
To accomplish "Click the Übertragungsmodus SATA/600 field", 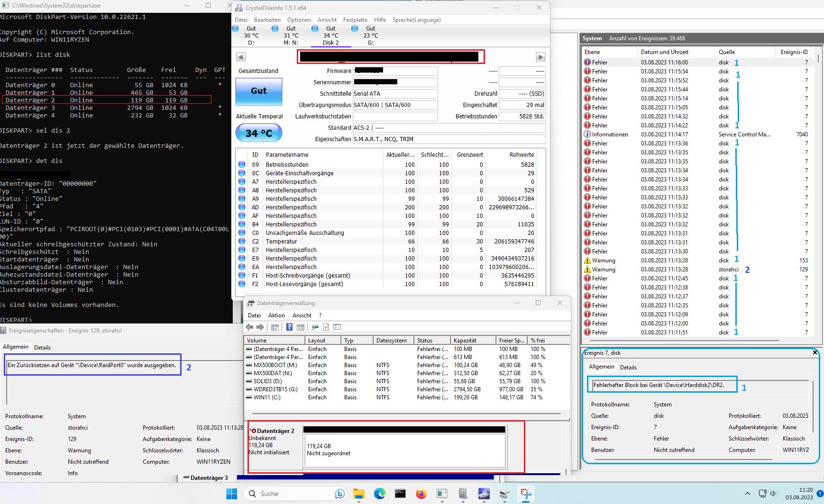I will coord(395,105).
